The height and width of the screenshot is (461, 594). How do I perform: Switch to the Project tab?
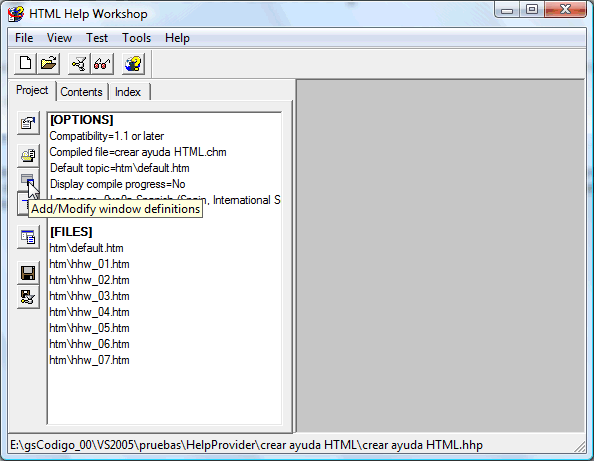click(32, 90)
